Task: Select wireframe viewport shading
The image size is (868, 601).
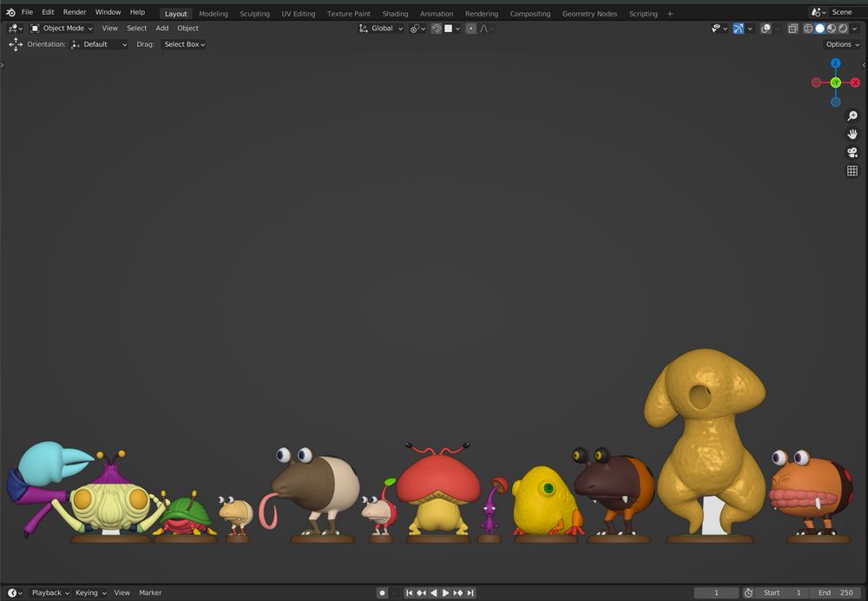Action: point(808,29)
